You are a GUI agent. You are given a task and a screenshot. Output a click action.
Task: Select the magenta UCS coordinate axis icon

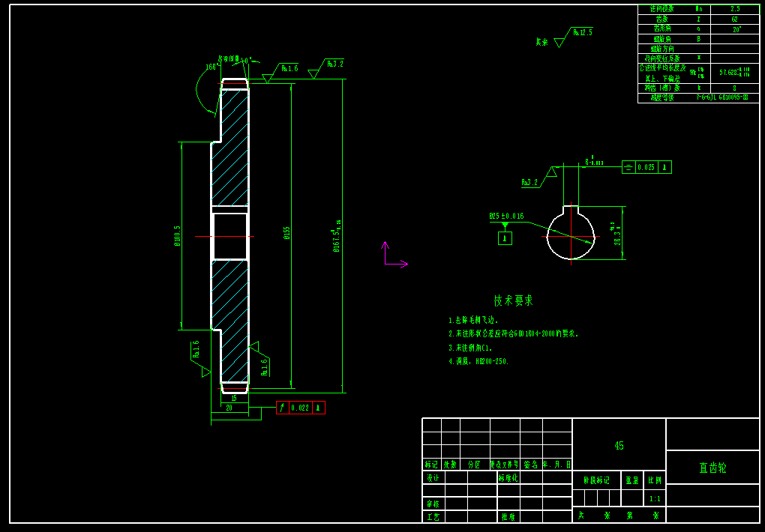[394, 255]
